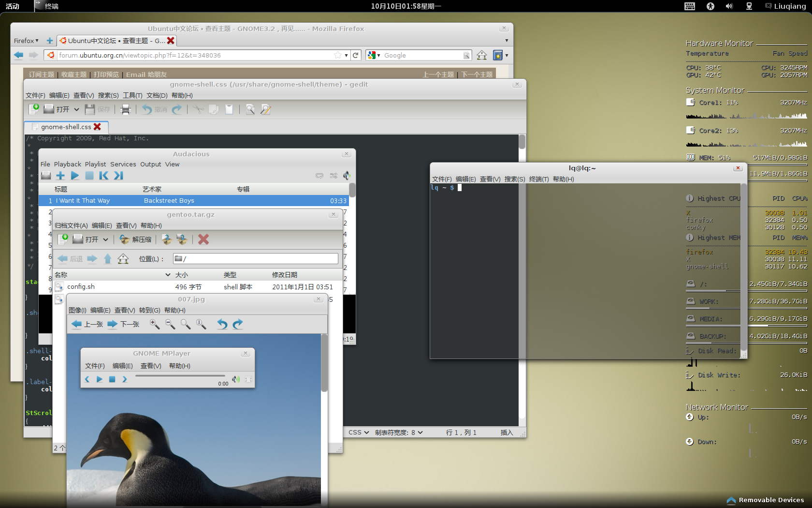Click the find and replace icon in gedit
This screenshot has height=508, width=812.
coord(265,109)
